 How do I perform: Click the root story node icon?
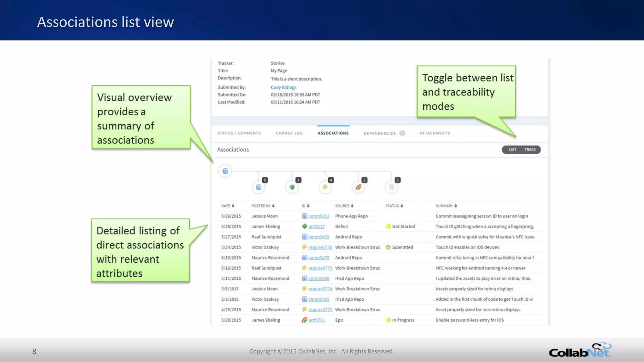point(225,171)
